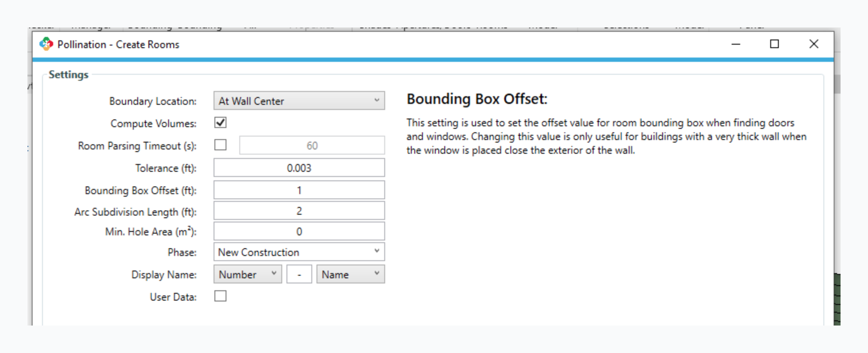This screenshot has width=868, height=353.
Task: Close the Pollination Create Rooms dialog
Action: (814, 44)
